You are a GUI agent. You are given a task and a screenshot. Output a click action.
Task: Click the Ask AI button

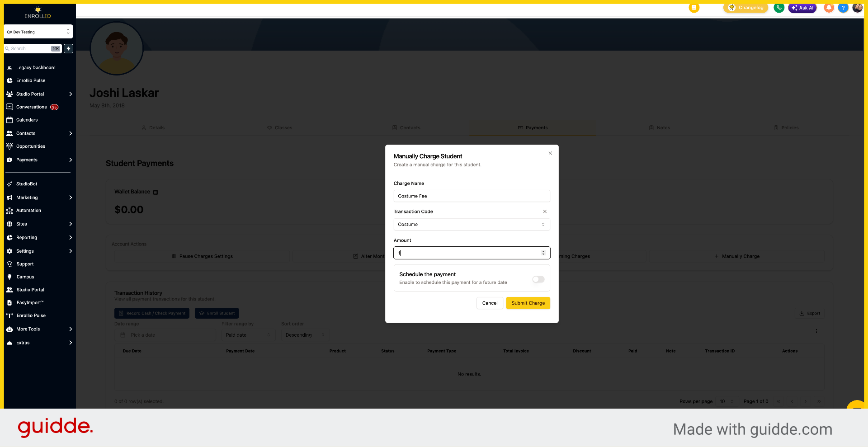(x=802, y=8)
